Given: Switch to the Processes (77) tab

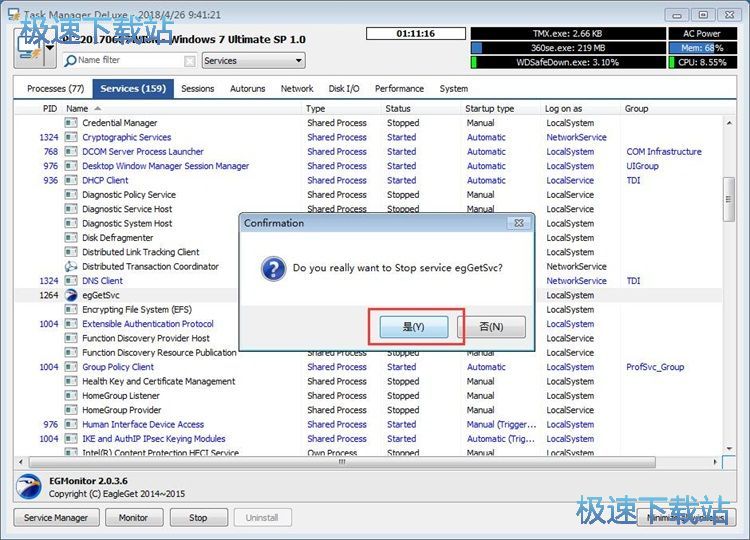Looking at the screenshot, I should 55,89.
